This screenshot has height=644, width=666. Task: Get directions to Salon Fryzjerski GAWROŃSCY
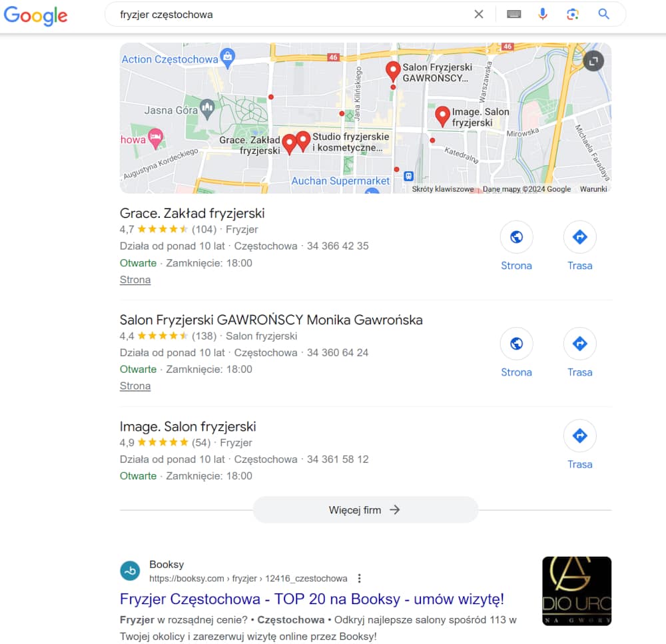(x=580, y=344)
